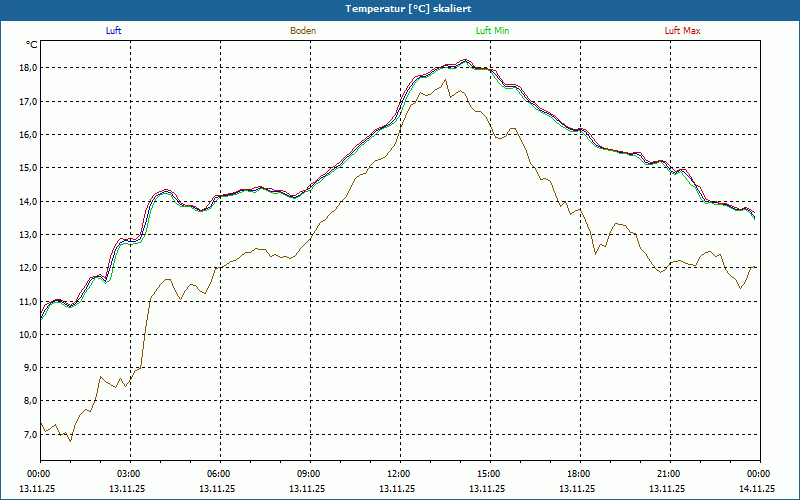Click the '°C' unit label on the y-axis
Screen dimensions: 800x500
click(x=32, y=45)
